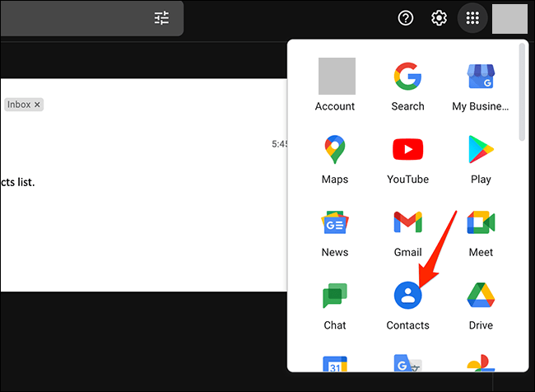The width and height of the screenshot is (535, 392).
Task: Open Google News app
Action: point(335,232)
